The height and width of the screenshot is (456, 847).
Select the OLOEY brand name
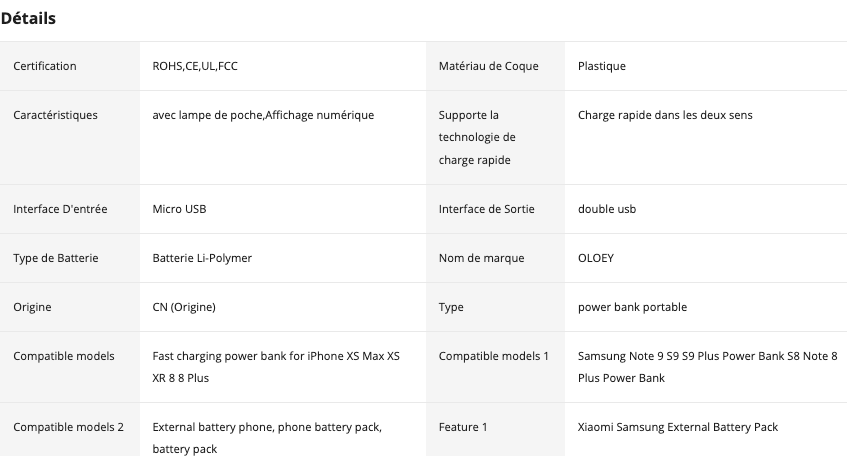[x=596, y=258]
